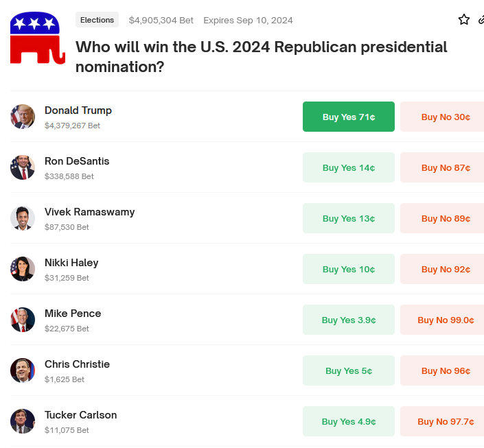Copy market link with chain icon
This screenshot has width=484, height=448.
481,20
